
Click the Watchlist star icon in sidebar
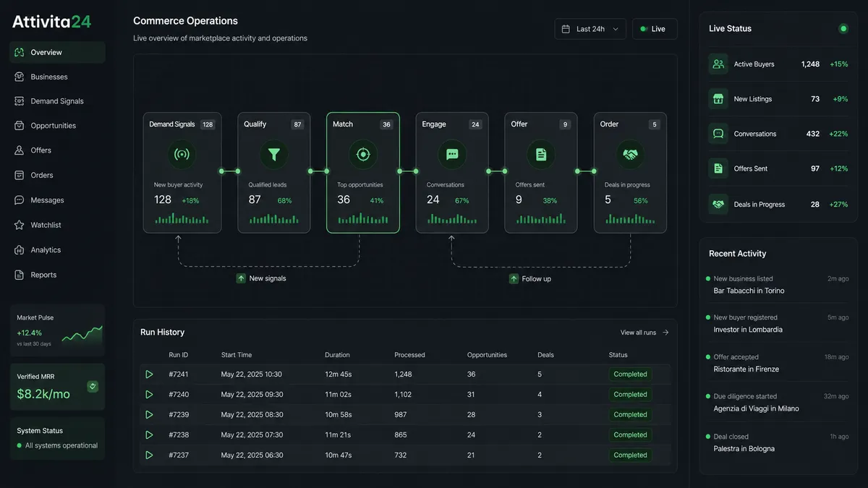coord(19,225)
